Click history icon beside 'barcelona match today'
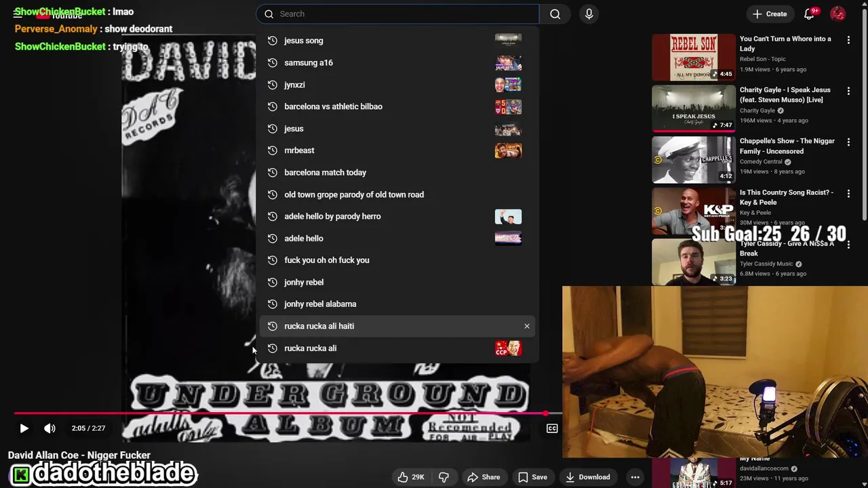The width and height of the screenshot is (868, 488). 273,172
